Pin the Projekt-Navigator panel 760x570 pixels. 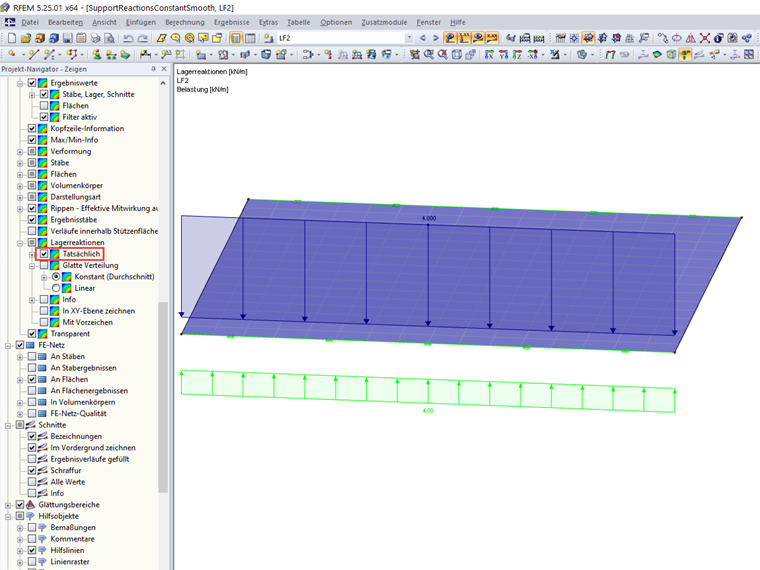click(x=153, y=69)
